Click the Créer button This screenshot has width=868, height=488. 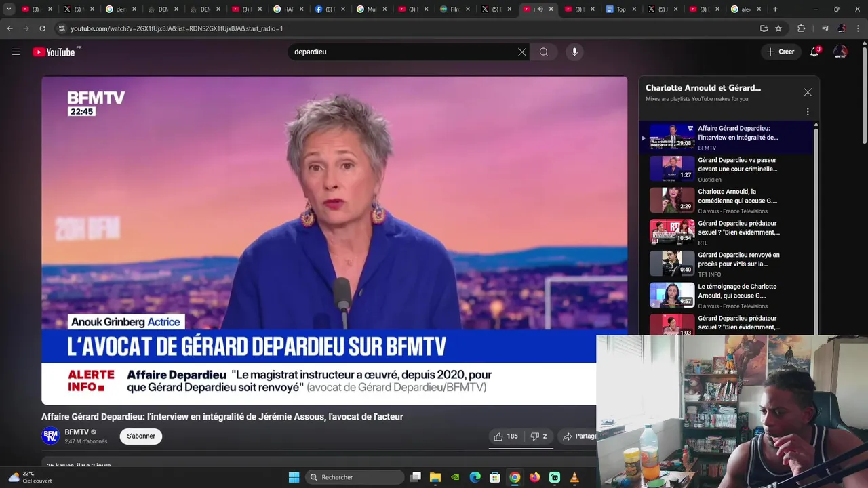click(x=780, y=52)
